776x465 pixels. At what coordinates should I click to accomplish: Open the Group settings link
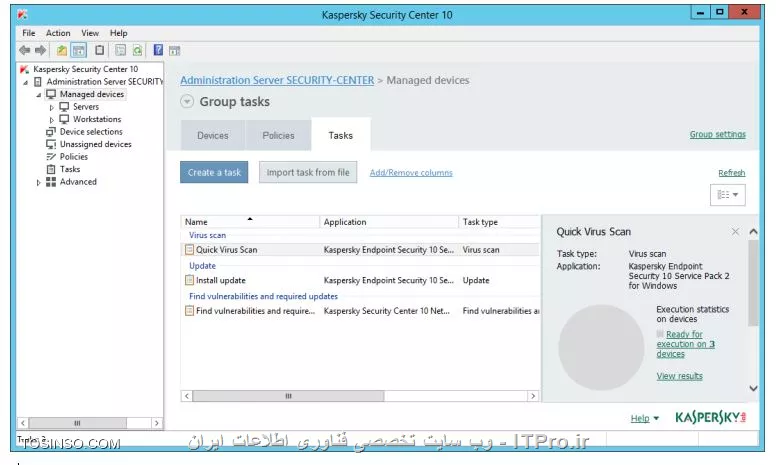718,134
